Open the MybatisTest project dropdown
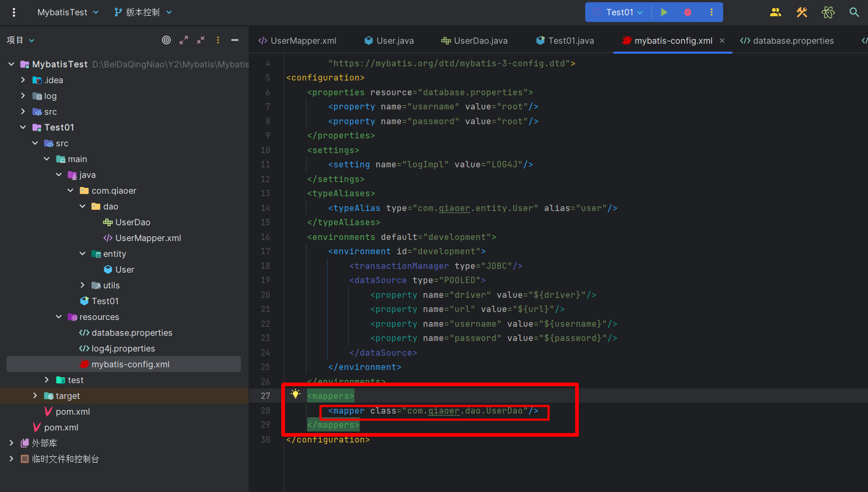Viewport: 868px width, 492px height. [x=68, y=12]
